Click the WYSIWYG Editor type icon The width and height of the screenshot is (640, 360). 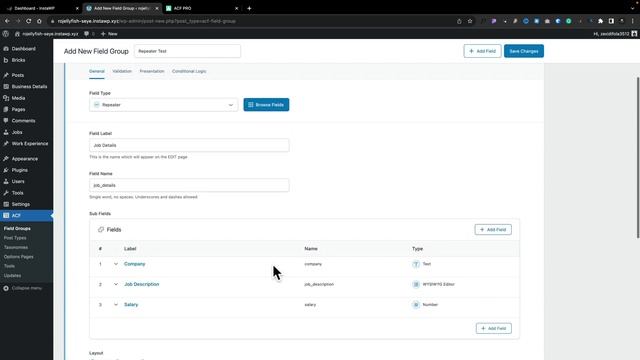[x=416, y=284]
